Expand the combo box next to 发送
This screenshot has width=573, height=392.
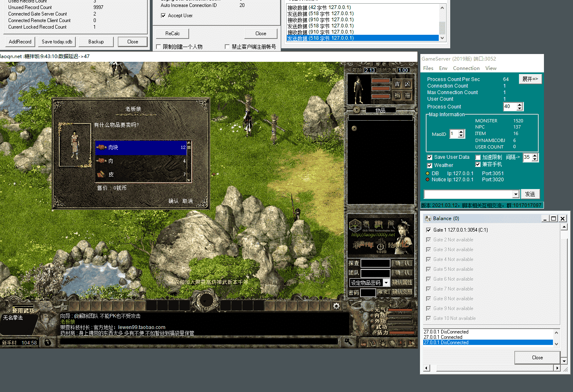click(x=516, y=194)
